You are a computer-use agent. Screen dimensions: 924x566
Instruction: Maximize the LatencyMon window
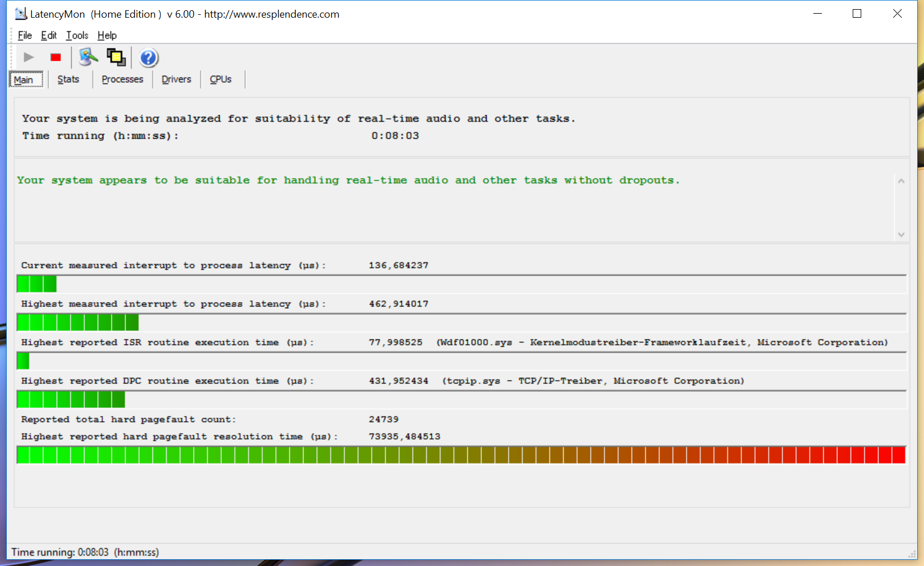pos(857,14)
